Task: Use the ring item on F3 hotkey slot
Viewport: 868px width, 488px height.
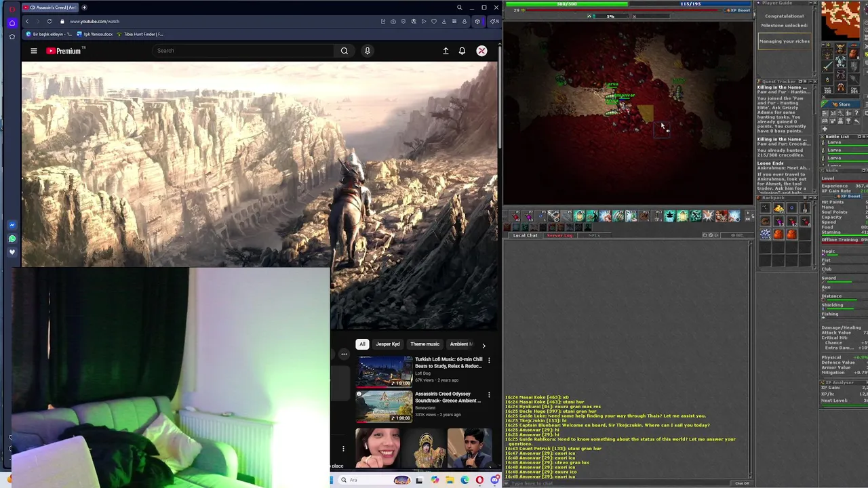Action: tap(542, 216)
